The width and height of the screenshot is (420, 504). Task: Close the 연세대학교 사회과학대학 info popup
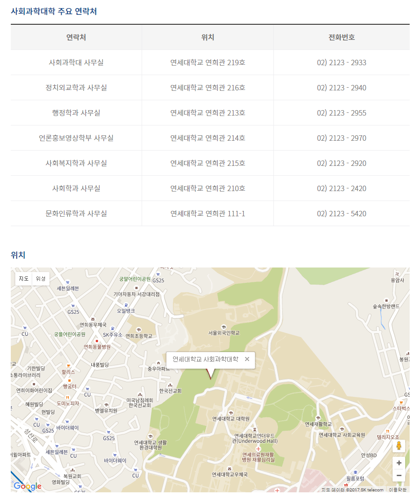tap(247, 359)
